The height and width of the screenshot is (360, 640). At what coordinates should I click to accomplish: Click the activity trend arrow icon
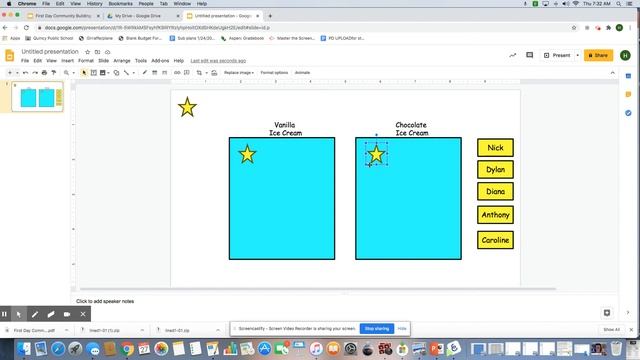click(513, 55)
